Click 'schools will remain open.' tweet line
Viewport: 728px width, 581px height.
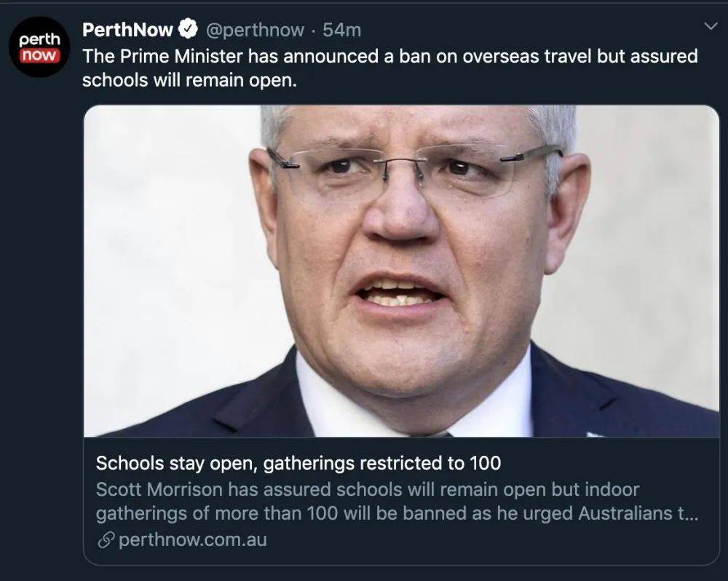(189, 80)
